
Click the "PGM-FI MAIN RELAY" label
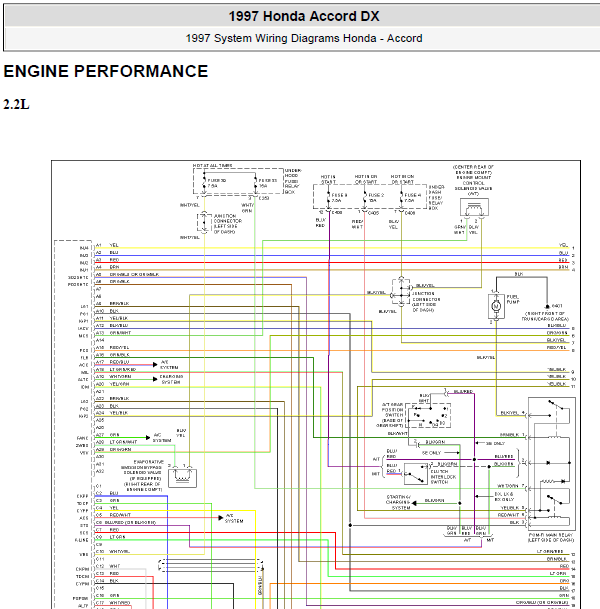tap(550, 537)
